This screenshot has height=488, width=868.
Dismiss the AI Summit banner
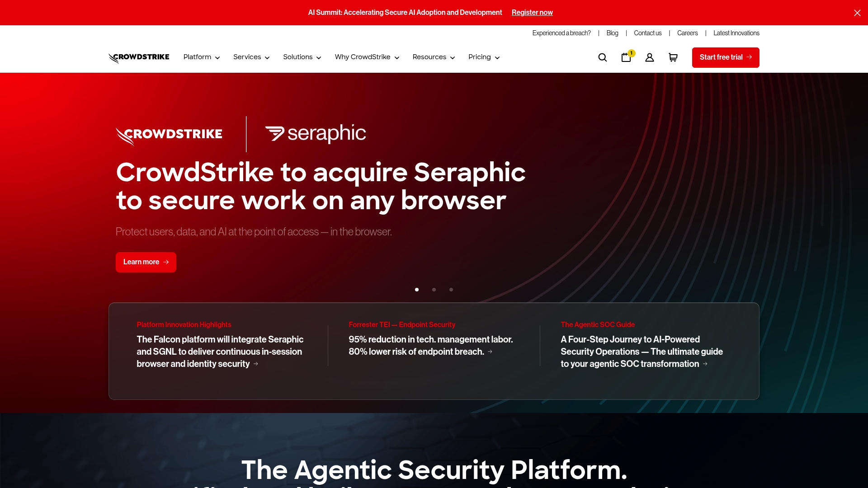pyautogui.click(x=857, y=13)
